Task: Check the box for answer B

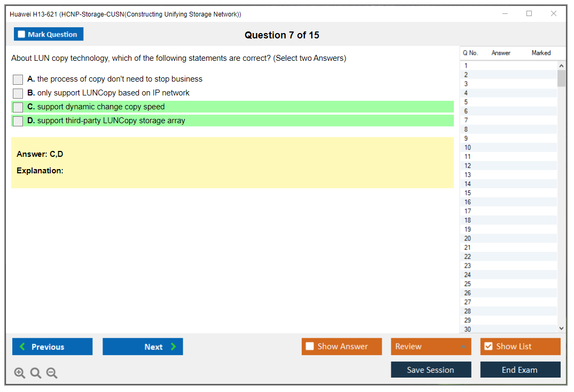Action: pyautogui.click(x=18, y=93)
